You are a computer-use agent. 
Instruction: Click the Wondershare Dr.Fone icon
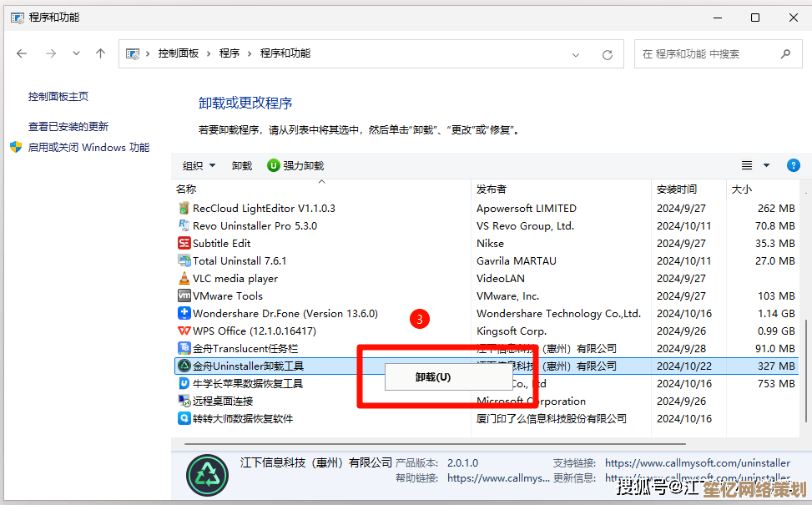(x=184, y=314)
